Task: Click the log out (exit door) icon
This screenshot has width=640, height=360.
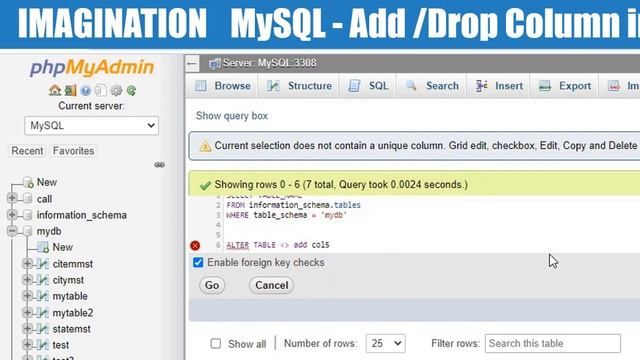Action: 70,90
